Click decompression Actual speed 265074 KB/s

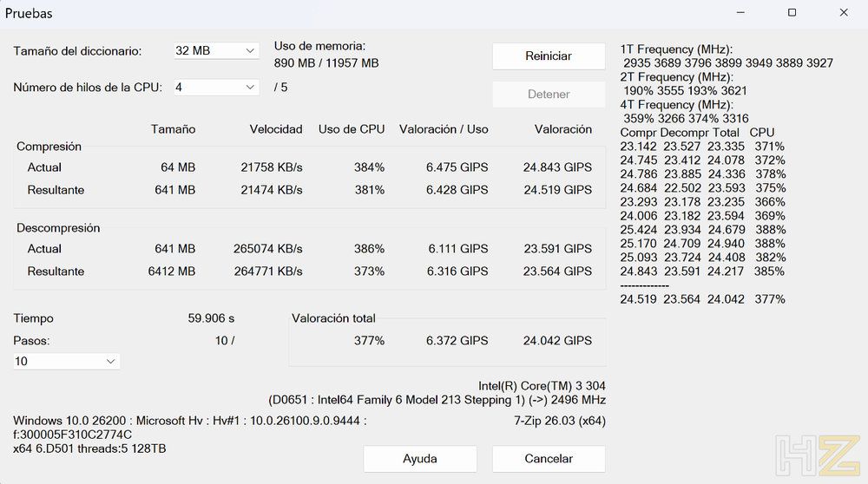click(268, 249)
